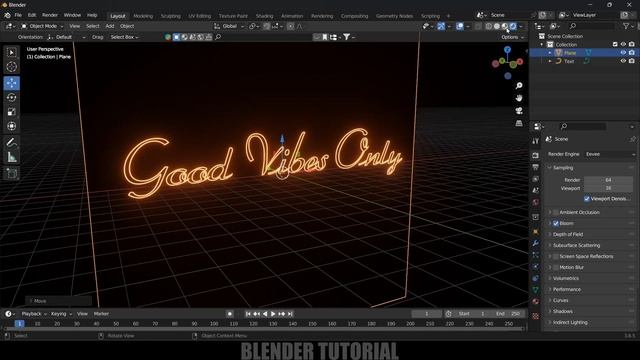Activate the Scale tool
The image size is (640, 360).
point(11,112)
